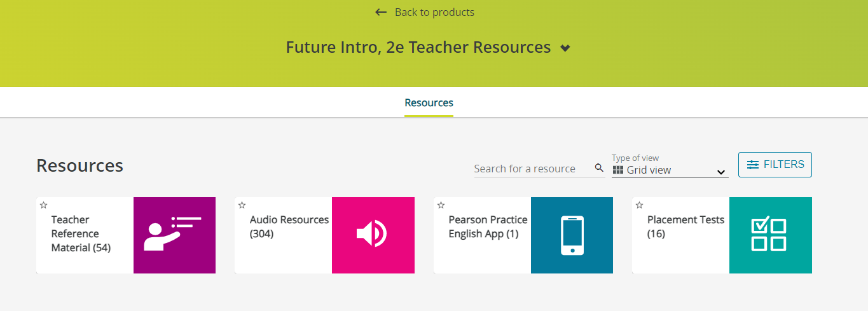Go back via Back to products link
The image size is (868, 311).
434,12
